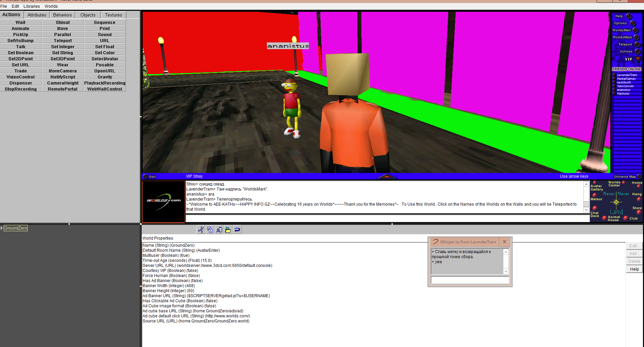Screen dimensions: 644x347
Task: Click the Worlds.com logo thumbnail
Action: pos(164,201)
